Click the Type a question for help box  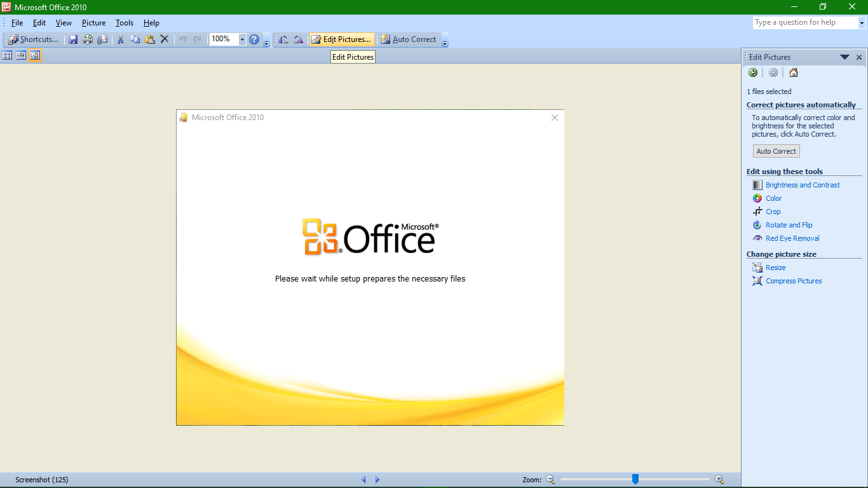click(806, 23)
